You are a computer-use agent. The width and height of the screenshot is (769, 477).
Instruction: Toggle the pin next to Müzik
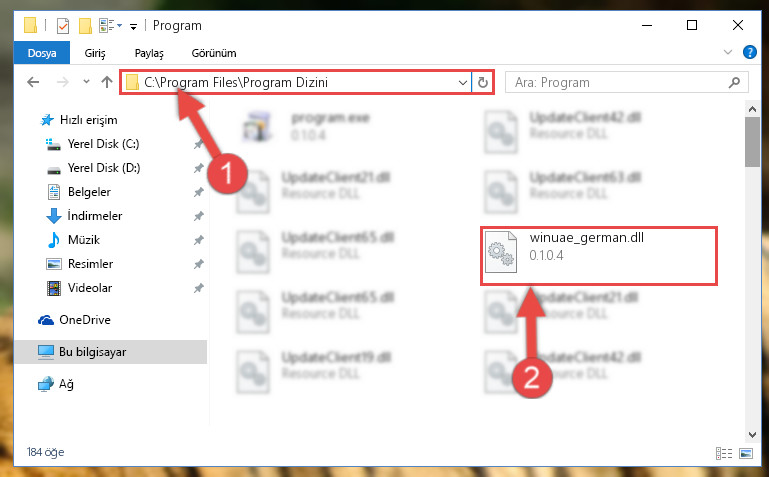198,240
